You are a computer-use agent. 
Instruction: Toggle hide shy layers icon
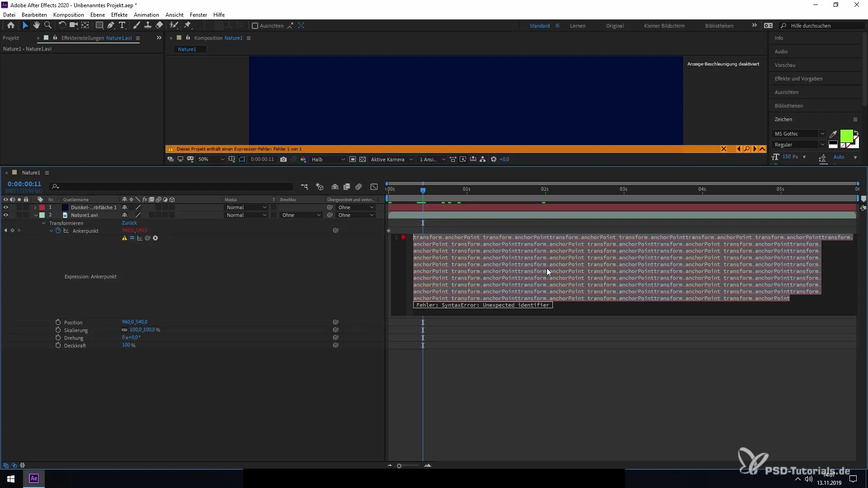point(335,187)
